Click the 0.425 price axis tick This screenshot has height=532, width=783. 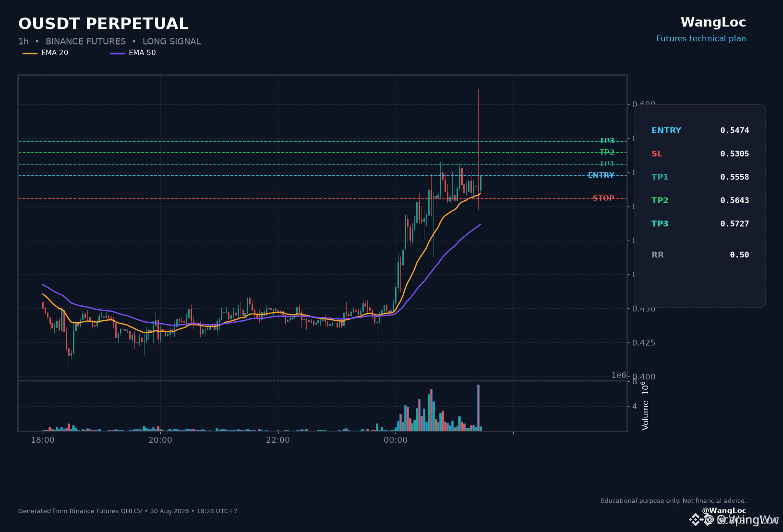(x=644, y=343)
